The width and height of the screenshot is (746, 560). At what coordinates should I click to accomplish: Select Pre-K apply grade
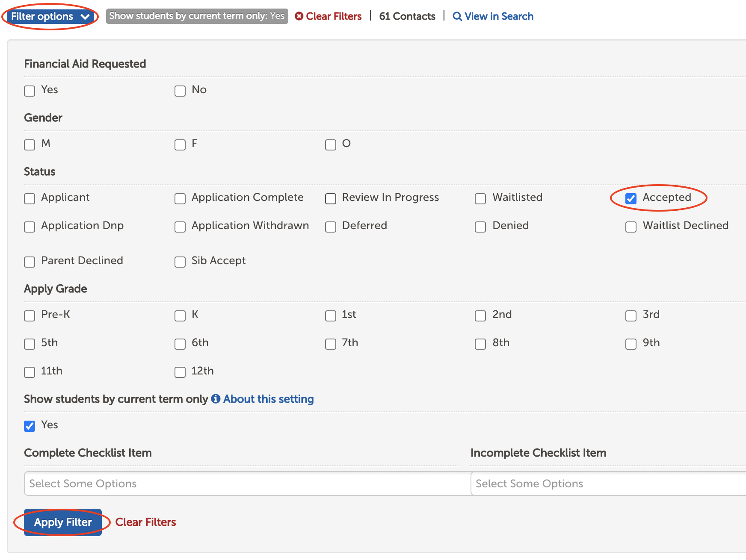(x=30, y=315)
